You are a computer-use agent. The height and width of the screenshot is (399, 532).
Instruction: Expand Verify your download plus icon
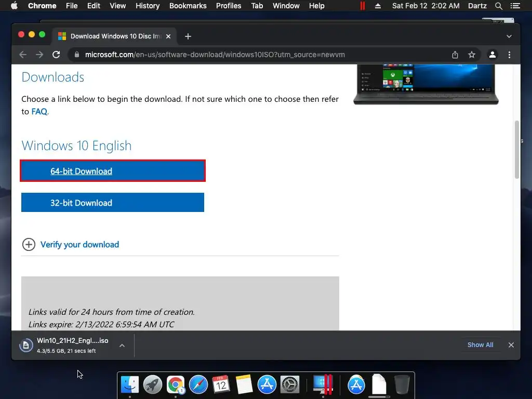click(x=29, y=244)
